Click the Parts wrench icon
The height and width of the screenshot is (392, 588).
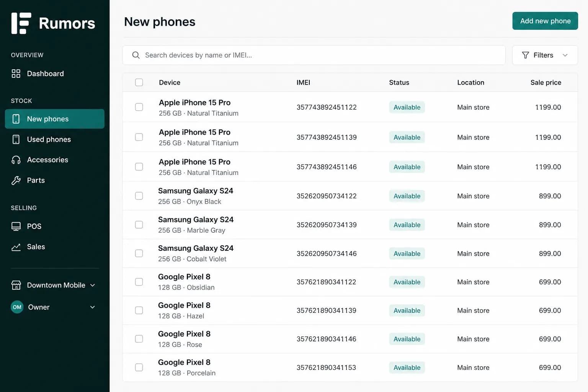16,180
